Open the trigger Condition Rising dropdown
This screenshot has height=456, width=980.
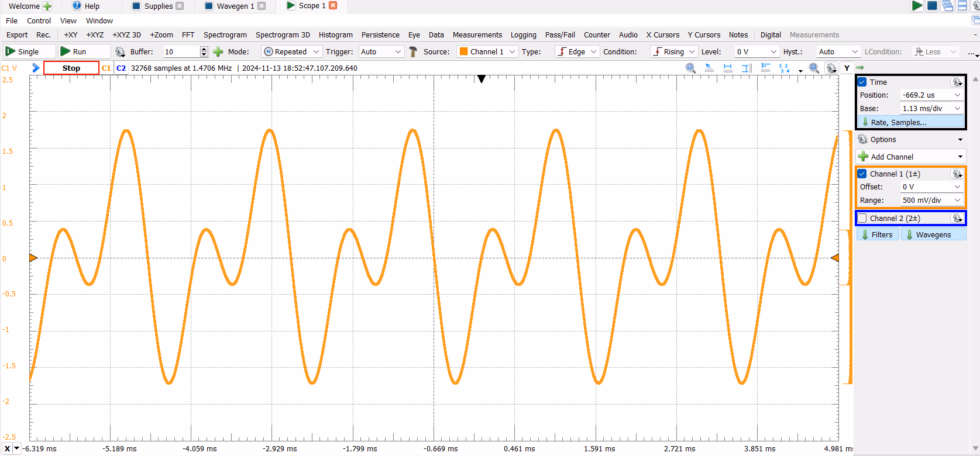coord(674,51)
